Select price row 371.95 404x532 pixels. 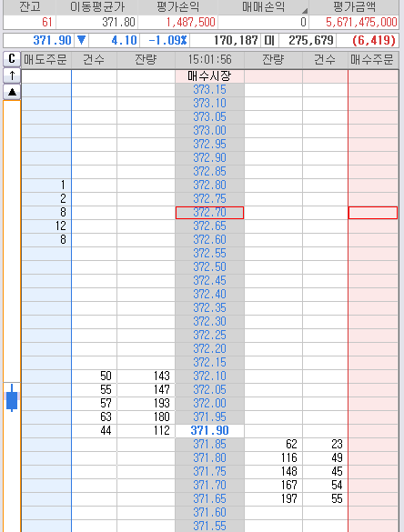tap(209, 417)
